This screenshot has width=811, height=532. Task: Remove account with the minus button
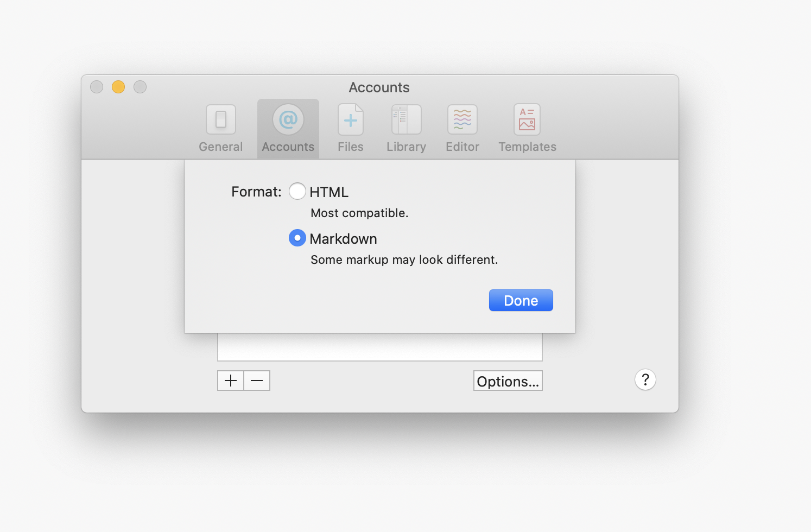coord(257,381)
